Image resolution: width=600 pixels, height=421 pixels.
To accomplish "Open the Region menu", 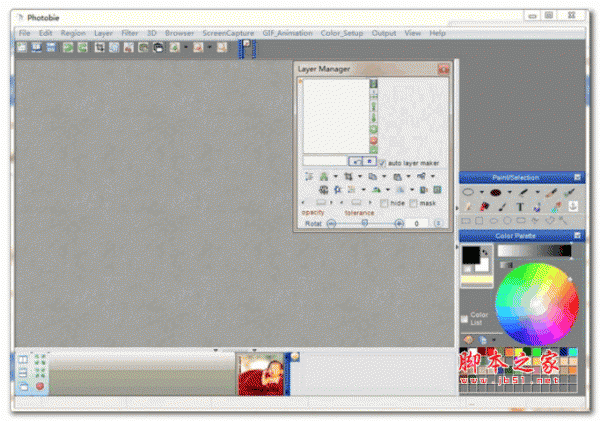I will [73, 33].
